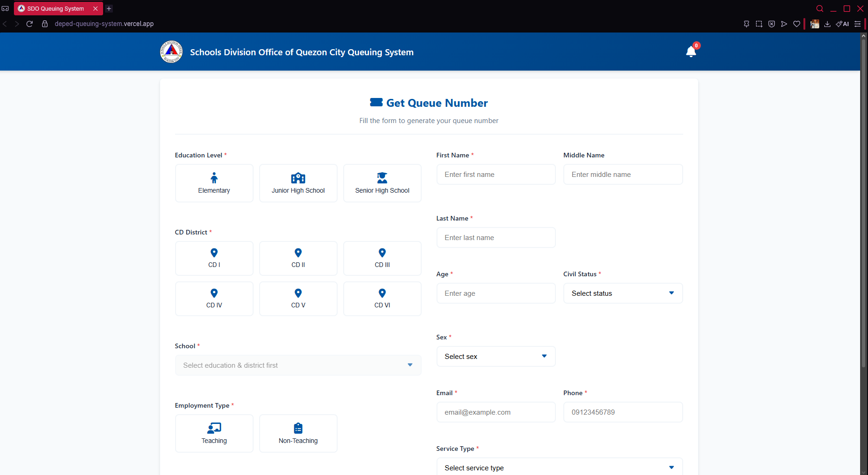Image resolution: width=868 pixels, height=475 pixels.
Task: Click the workspaces icon left of tabs
Action: (x=5, y=8)
